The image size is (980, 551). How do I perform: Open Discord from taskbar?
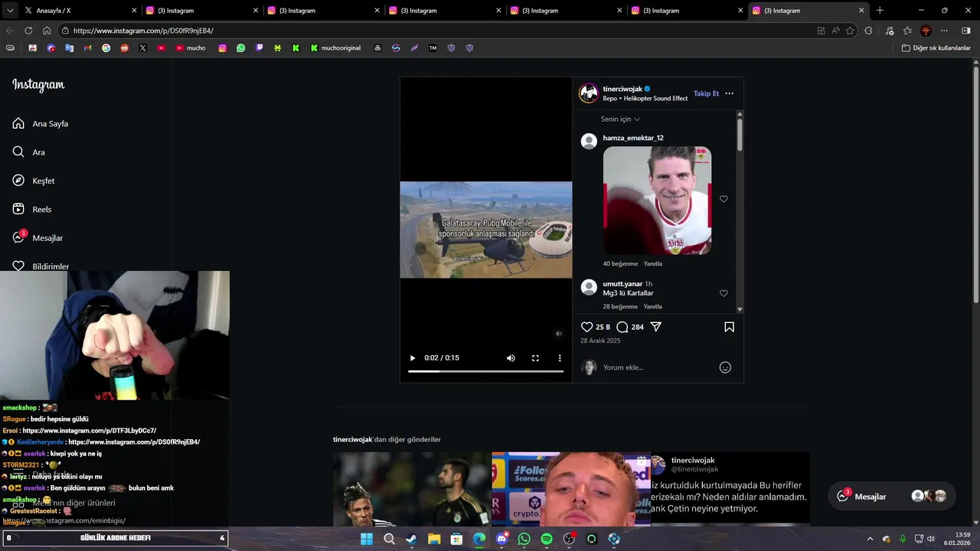501,539
